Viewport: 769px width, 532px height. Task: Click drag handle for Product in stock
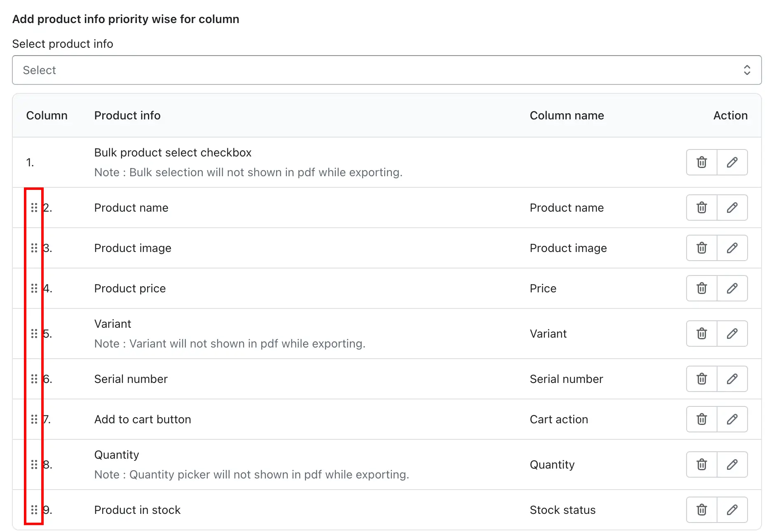pos(34,510)
